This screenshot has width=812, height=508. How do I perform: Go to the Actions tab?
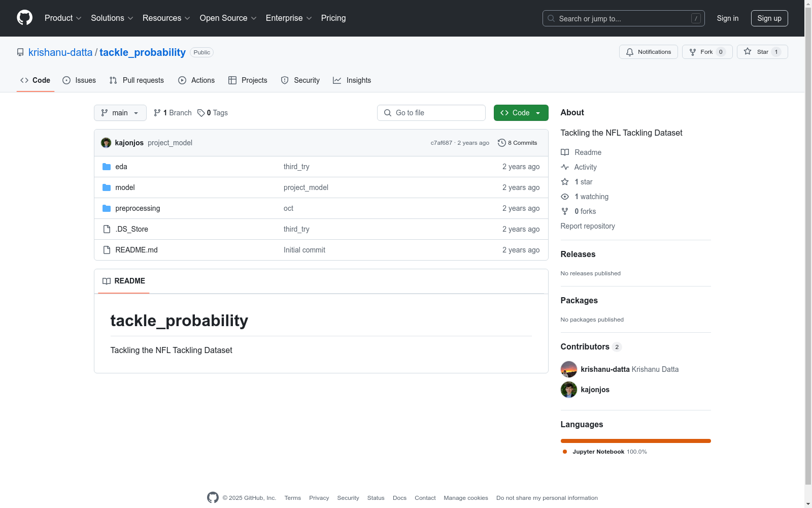[x=196, y=80]
